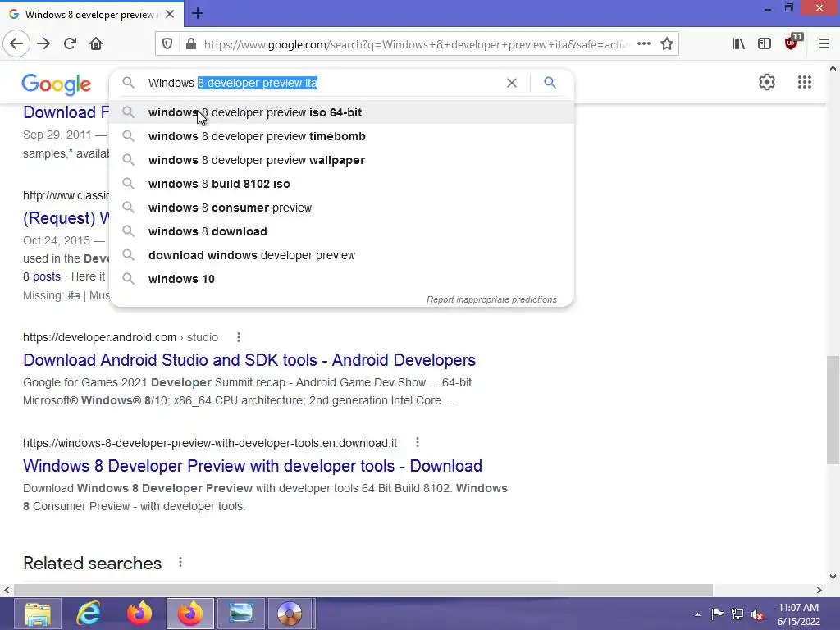Go back to the previous page
Viewport: 840px width, 630px height.
(x=16, y=44)
